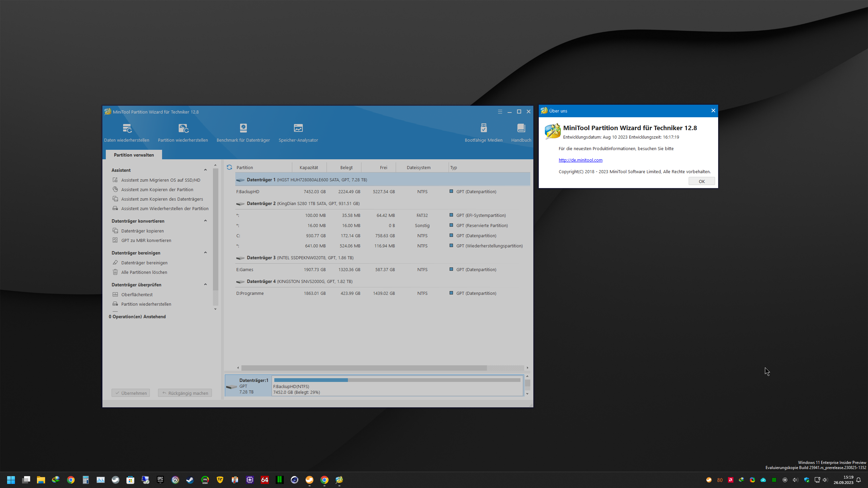This screenshot has height=488, width=868.
Task: Collapse the Datenträger bereinigen section
Action: tap(205, 253)
